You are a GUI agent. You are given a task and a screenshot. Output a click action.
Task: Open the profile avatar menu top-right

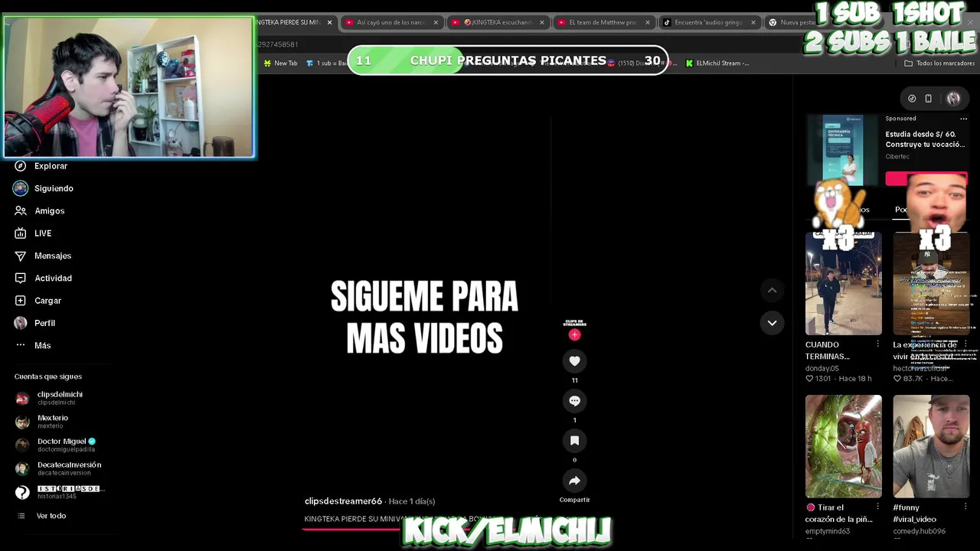pyautogui.click(x=953, y=99)
